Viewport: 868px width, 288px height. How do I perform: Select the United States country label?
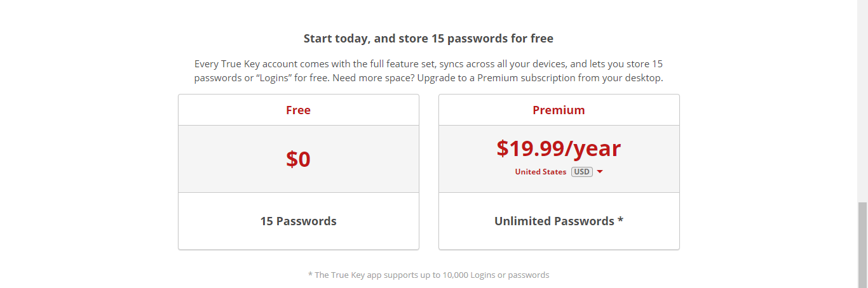click(541, 172)
